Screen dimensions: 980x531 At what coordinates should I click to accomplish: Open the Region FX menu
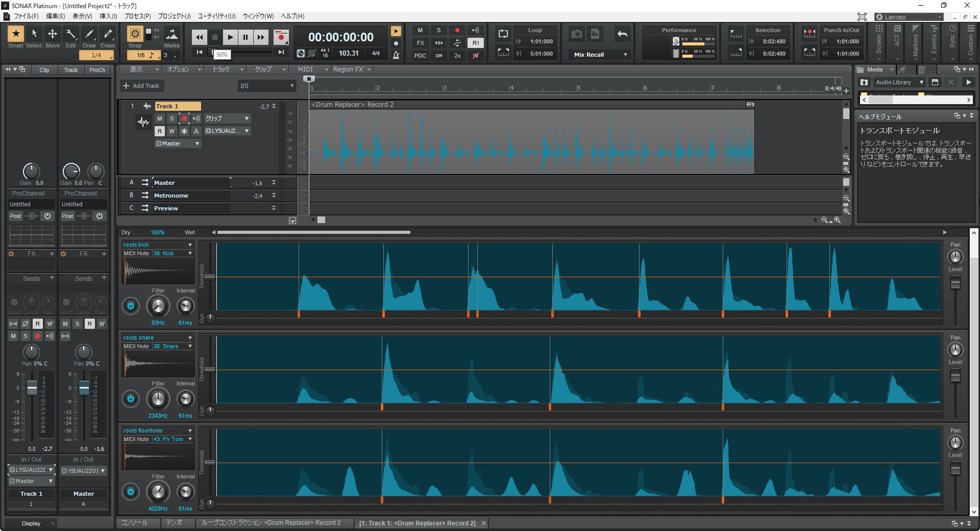point(352,69)
